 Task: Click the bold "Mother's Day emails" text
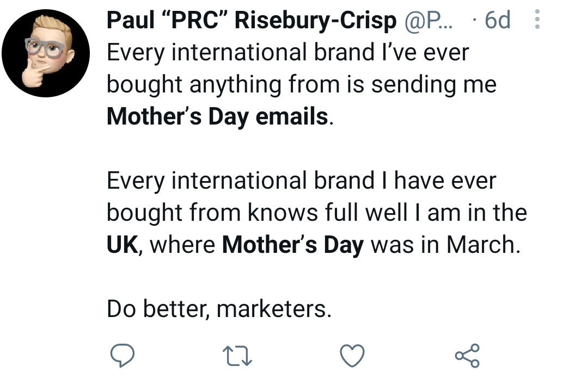[218, 116]
